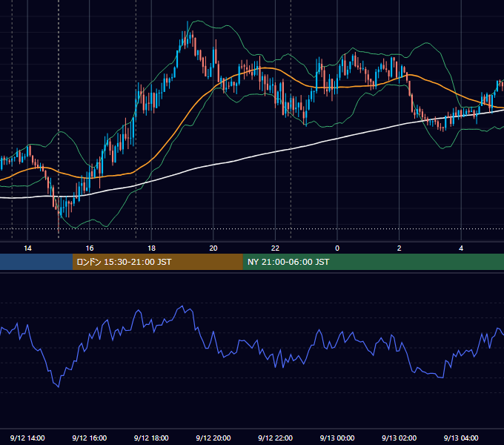This screenshot has height=445, width=504.
Task: Click the 18 hour label on the price chart axis
Action: (151, 248)
